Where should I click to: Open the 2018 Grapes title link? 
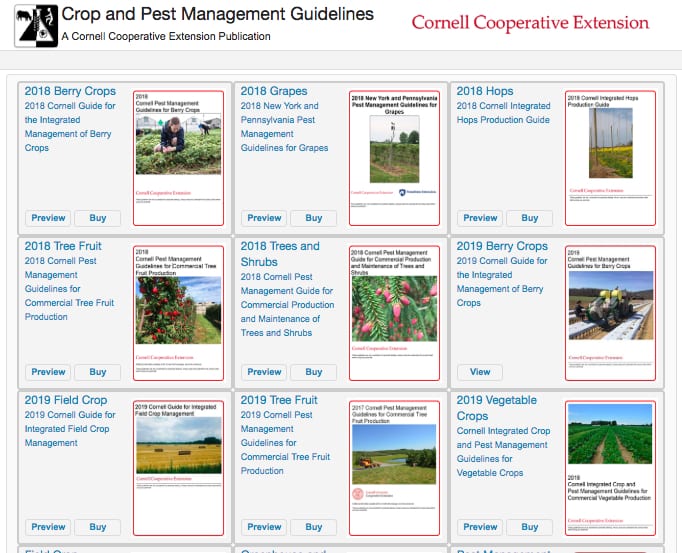point(274,91)
